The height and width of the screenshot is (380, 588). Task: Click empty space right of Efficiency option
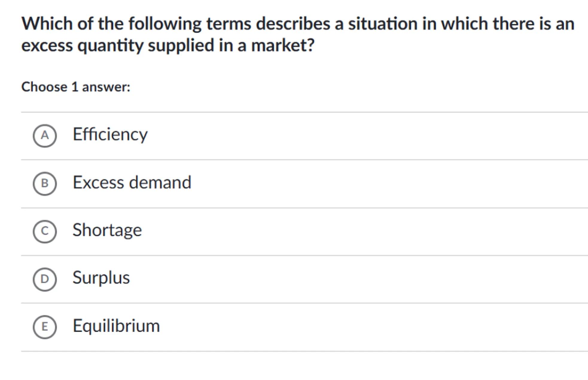[x=359, y=136]
